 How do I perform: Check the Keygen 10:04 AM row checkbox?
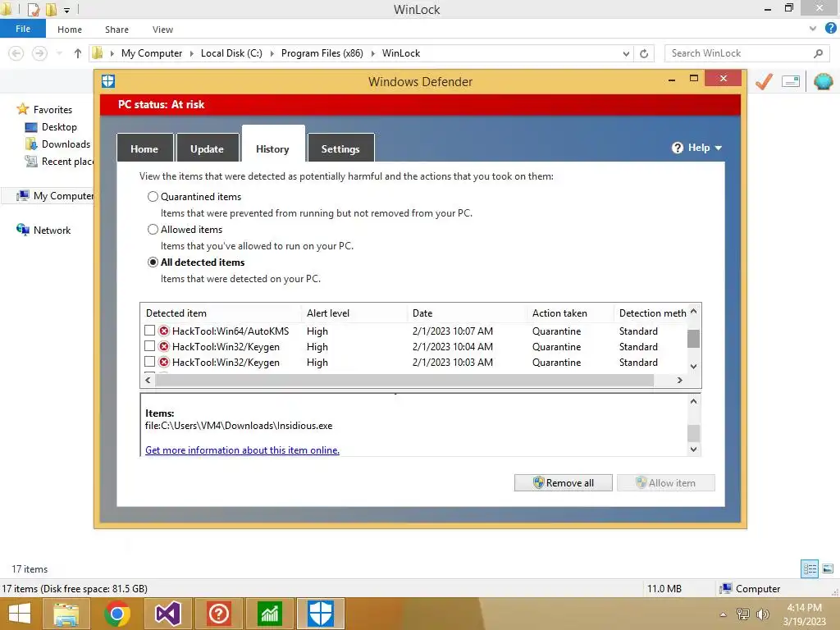pos(149,346)
